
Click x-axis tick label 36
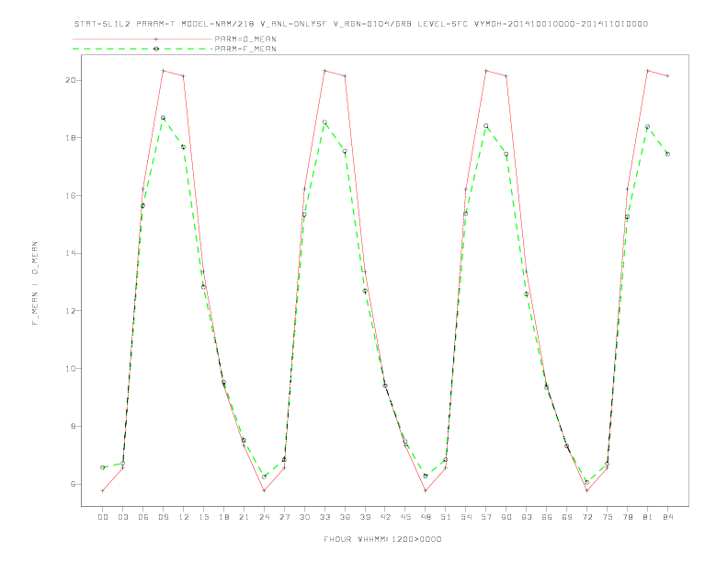tap(345, 517)
